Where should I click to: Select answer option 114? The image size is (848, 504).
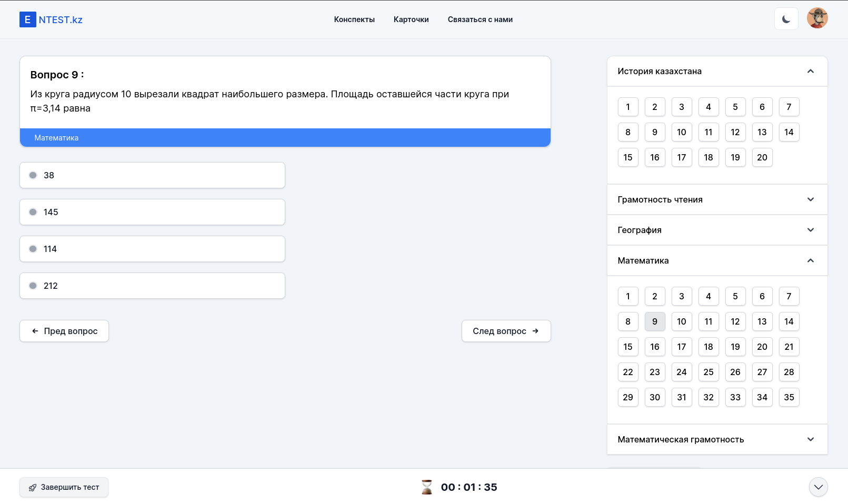pos(153,249)
